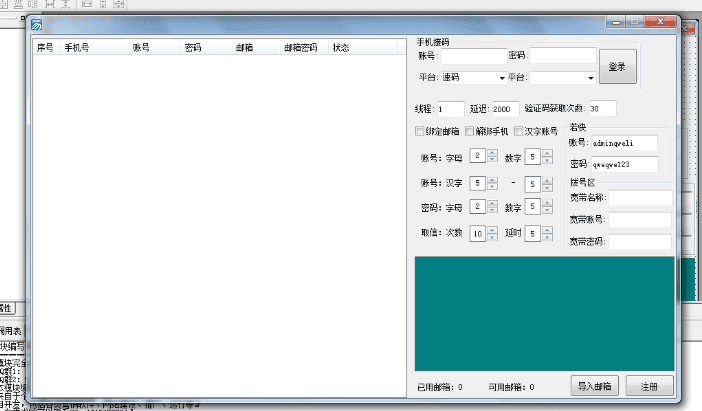This screenshot has width=702, height=411.
Task: Increase the 取信 延时 value with up arrow
Action: coord(547,230)
